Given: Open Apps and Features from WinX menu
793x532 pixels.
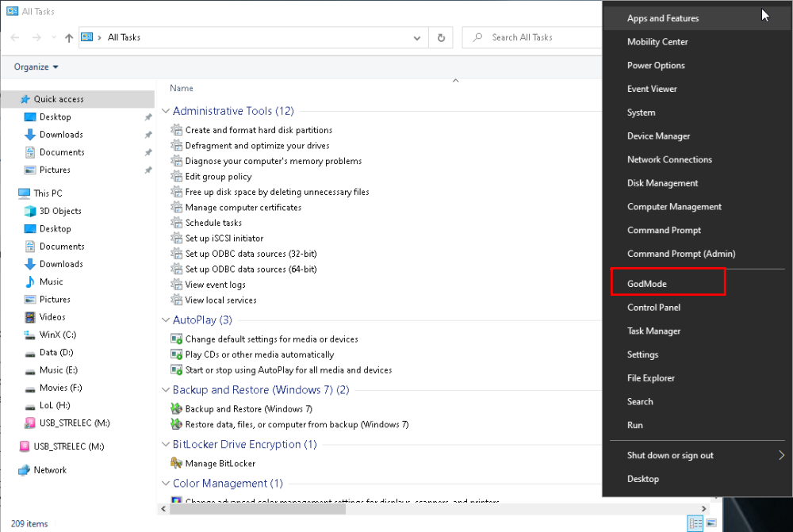Looking at the screenshot, I should (697, 18).
